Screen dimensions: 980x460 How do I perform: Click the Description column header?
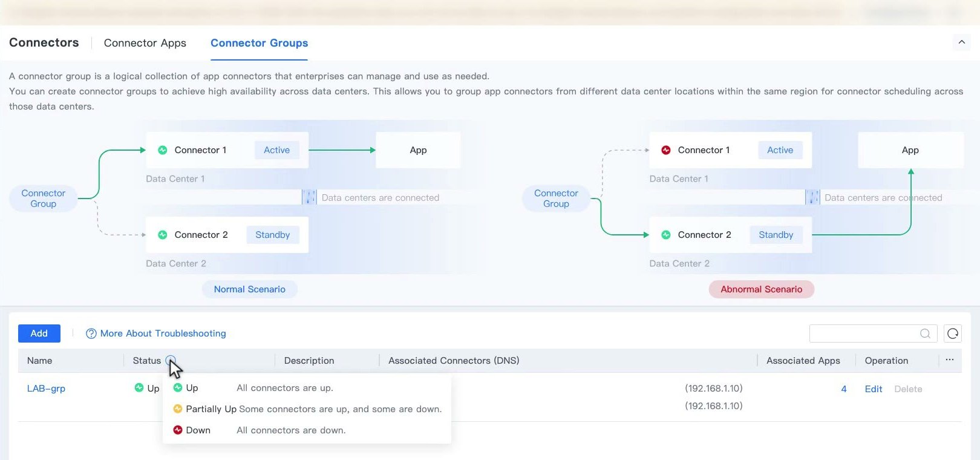point(309,361)
